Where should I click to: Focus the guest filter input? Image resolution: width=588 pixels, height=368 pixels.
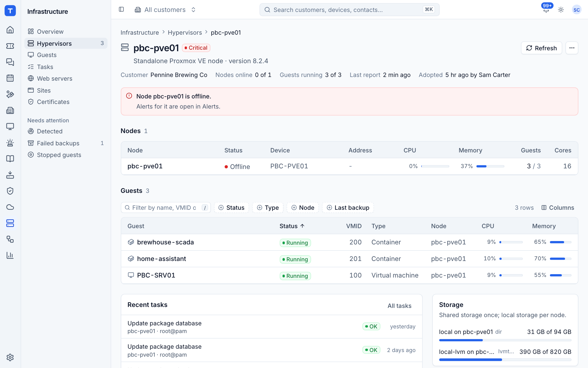click(x=166, y=208)
